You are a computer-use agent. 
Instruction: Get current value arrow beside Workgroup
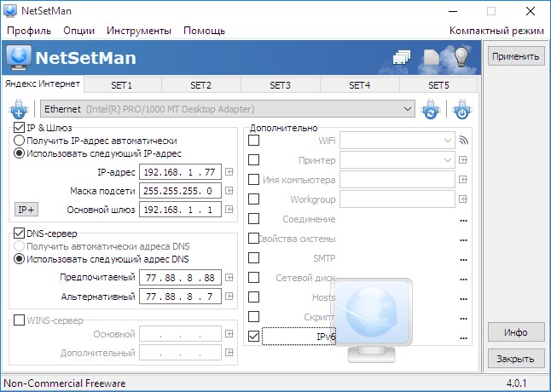[x=463, y=199]
